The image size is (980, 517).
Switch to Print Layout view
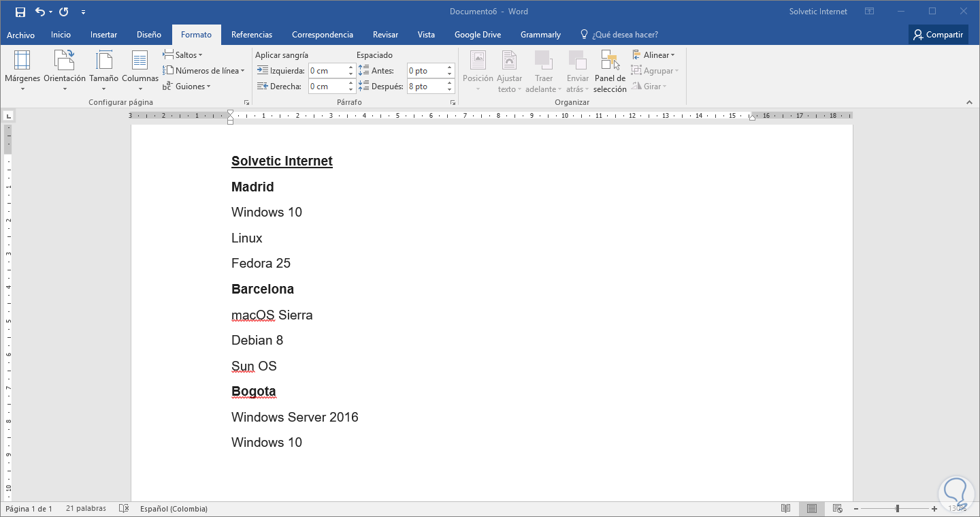(x=812, y=508)
